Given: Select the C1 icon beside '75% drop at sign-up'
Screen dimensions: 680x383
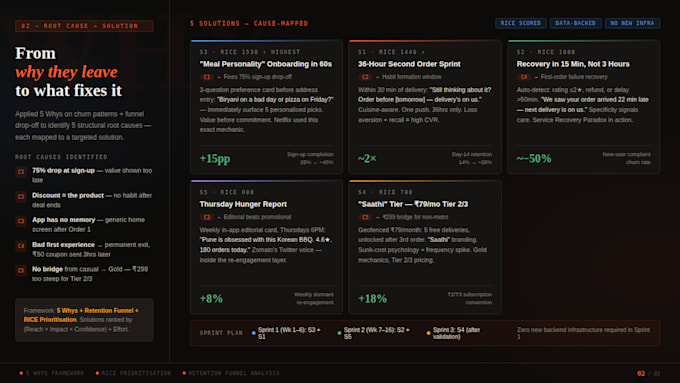Looking at the screenshot, I should [21, 172].
